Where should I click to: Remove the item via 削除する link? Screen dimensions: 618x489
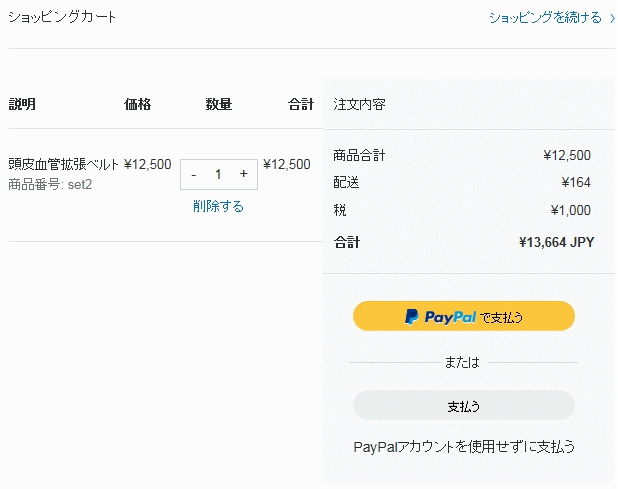[218, 206]
